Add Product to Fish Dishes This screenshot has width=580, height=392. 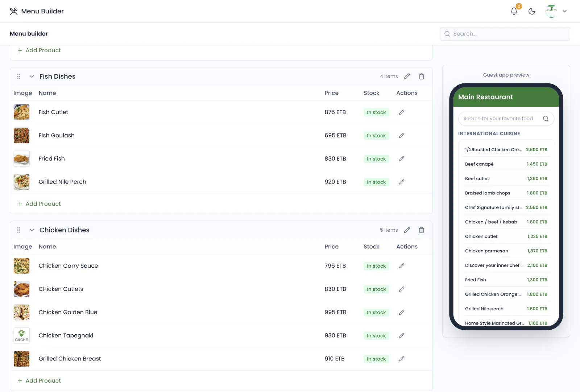tap(39, 204)
